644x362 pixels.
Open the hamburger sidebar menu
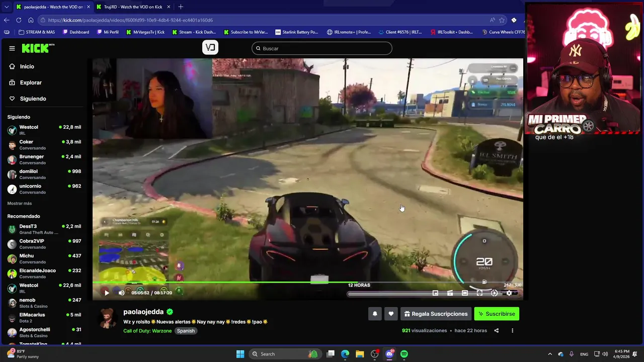(x=12, y=48)
